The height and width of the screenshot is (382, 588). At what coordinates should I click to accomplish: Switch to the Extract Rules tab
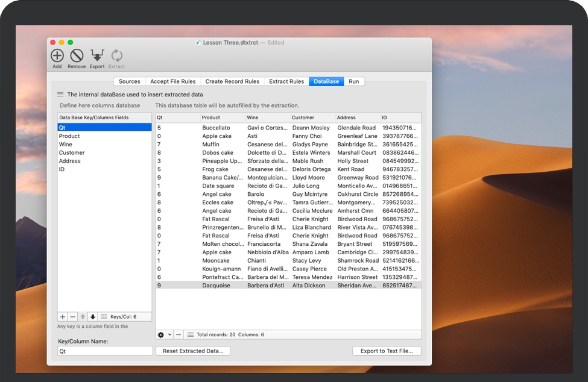pyautogui.click(x=286, y=81)
